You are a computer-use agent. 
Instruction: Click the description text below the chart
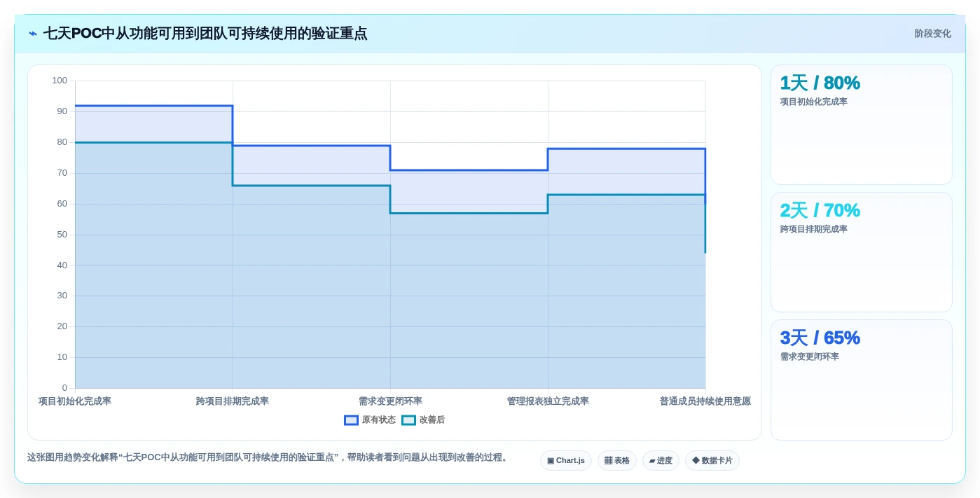click(268, 457)
